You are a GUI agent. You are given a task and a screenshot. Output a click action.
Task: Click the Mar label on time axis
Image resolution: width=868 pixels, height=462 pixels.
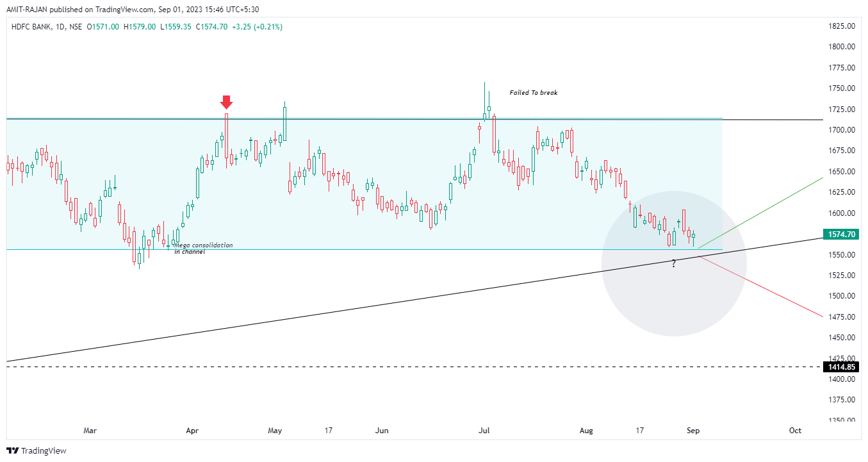point(90,431)
